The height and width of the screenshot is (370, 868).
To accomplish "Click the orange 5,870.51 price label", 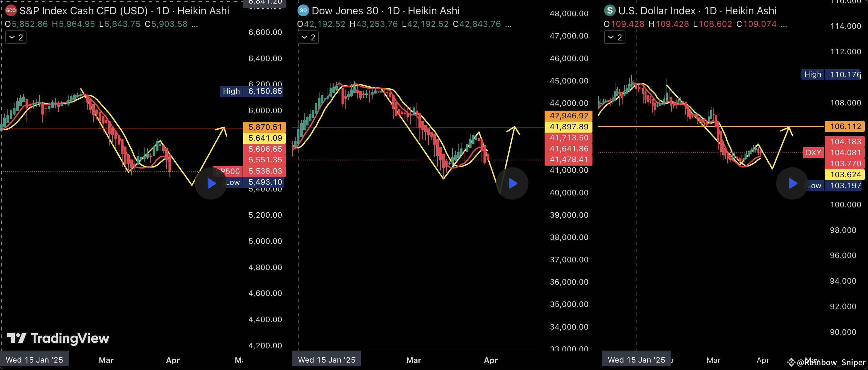I will (x=265, y=127).
